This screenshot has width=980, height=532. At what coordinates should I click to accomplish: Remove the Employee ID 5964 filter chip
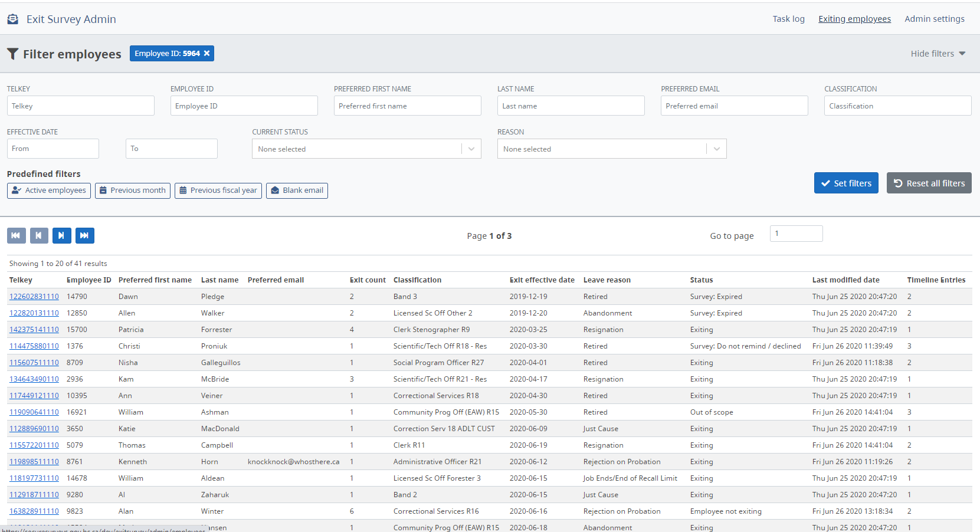pos(207,53)
